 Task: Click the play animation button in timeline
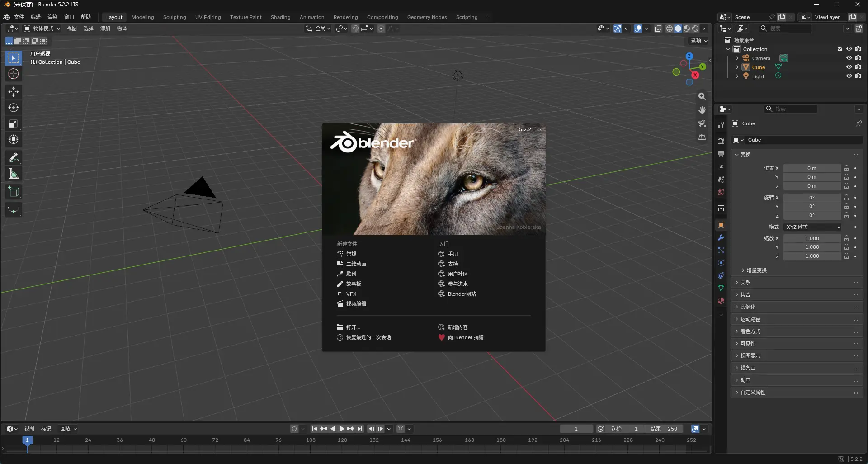pos(342,429)
